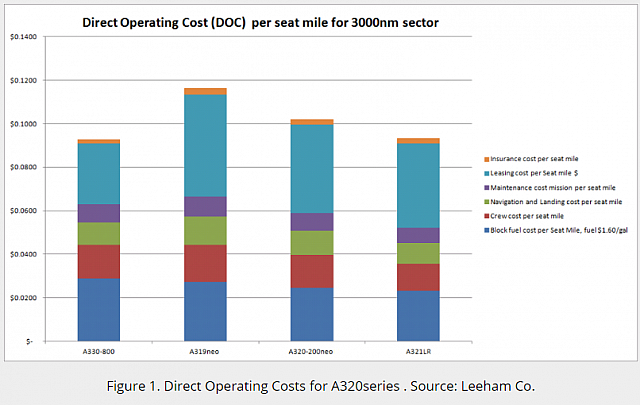Select the green navigation segment of A319neo bar
Viewport: 640px width, 405px height.
pos(205,230)
